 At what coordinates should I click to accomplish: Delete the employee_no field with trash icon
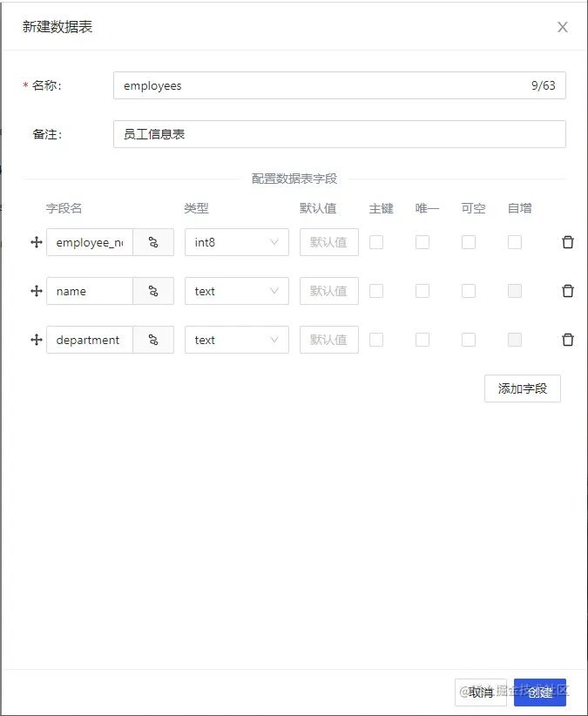pyautogui.click(x=568, y=242)
